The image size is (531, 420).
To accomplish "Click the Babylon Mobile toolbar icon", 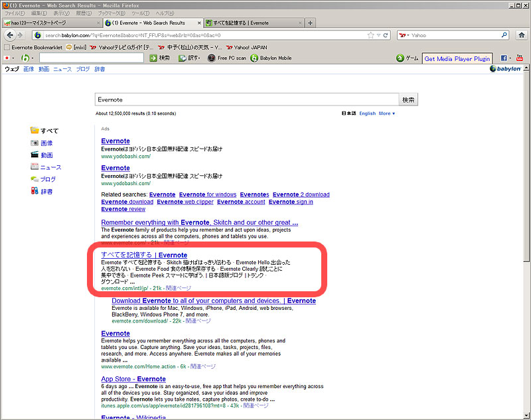I will click(x=254, y=58).
